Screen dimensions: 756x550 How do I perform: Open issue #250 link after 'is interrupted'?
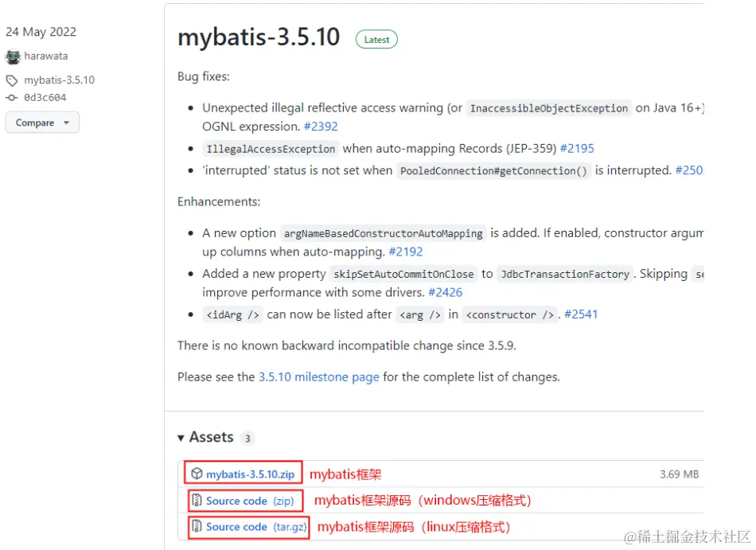(689, 170)
